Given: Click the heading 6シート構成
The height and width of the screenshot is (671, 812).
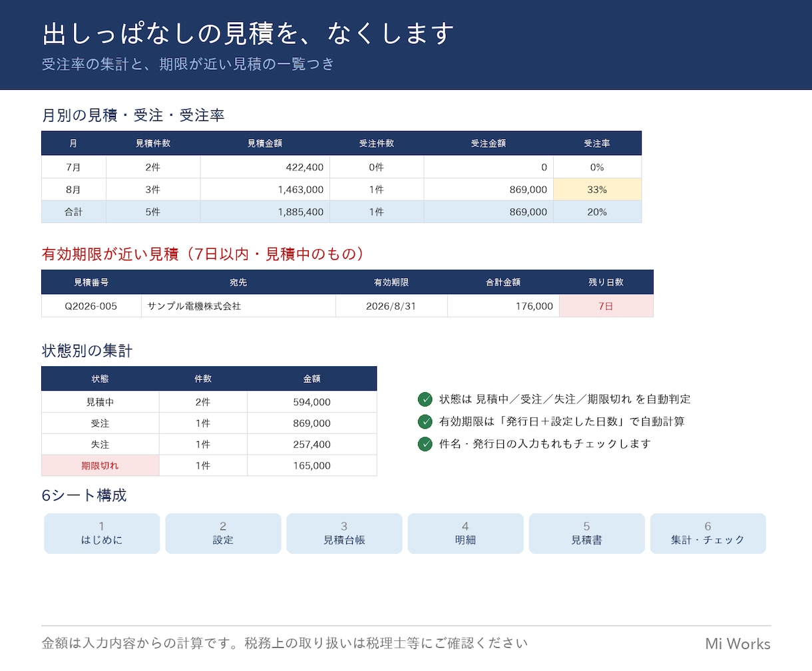Looking at the screenshot, I should click(x=84, y=495).
